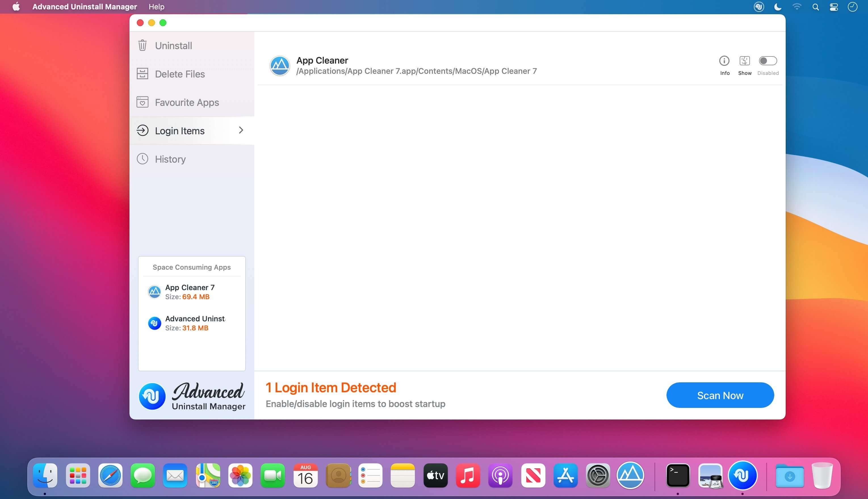
Task: Open the Help menu
Action: pos(156,7)
